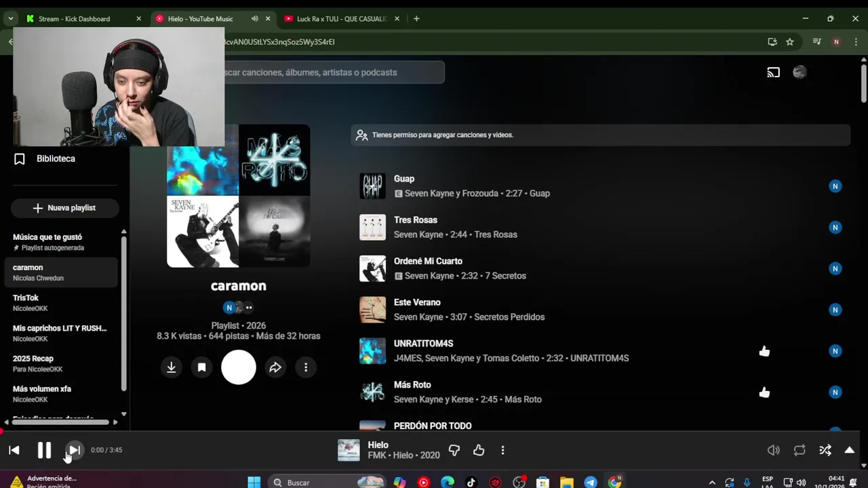
Task: Select the caramon playlist in the sidebar
Action: click(x=61, y=272)
